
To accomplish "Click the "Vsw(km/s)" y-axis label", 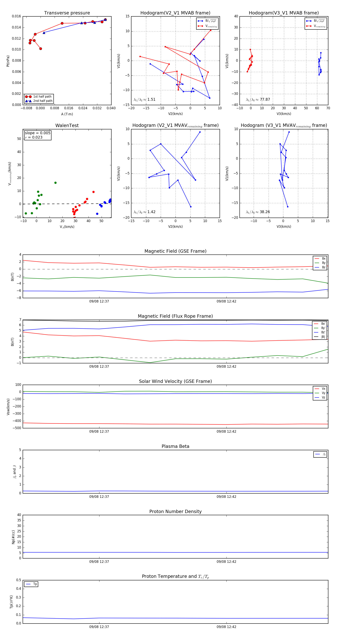I will pos(8,407).
